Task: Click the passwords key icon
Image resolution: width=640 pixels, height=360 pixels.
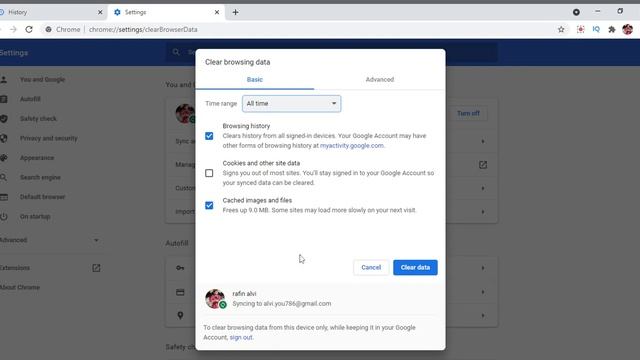Action: point(180,268)
